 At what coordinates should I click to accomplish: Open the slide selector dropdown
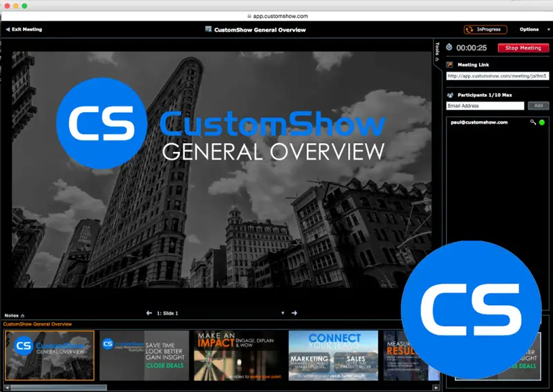(x=283, y=313)
